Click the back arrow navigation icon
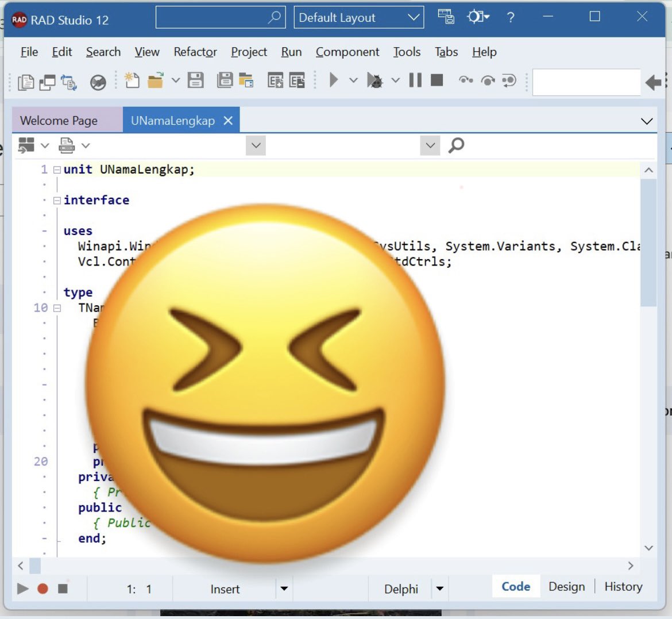 point(654,82)
